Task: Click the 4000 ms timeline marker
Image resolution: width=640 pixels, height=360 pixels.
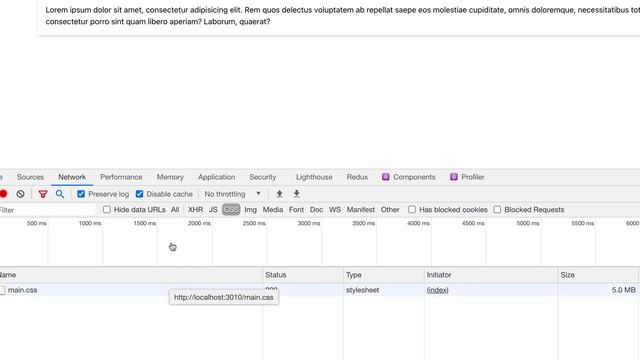Action: tap(418, 223)
